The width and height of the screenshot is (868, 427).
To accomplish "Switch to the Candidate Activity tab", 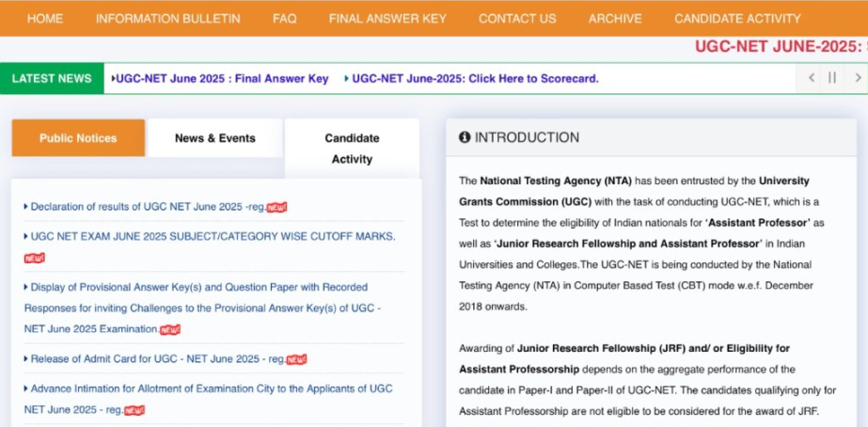I will 352,149.
